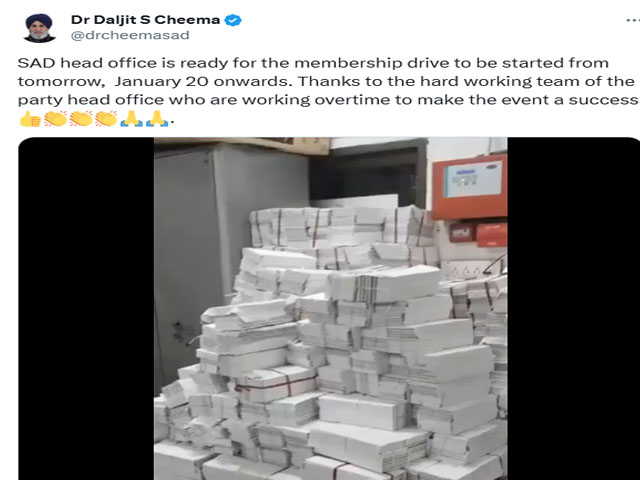The height and width of the screenshot is (480, 640).
Task: Open Dr Daljit S Cheema's profile avatar
Action: coord(40,28)
